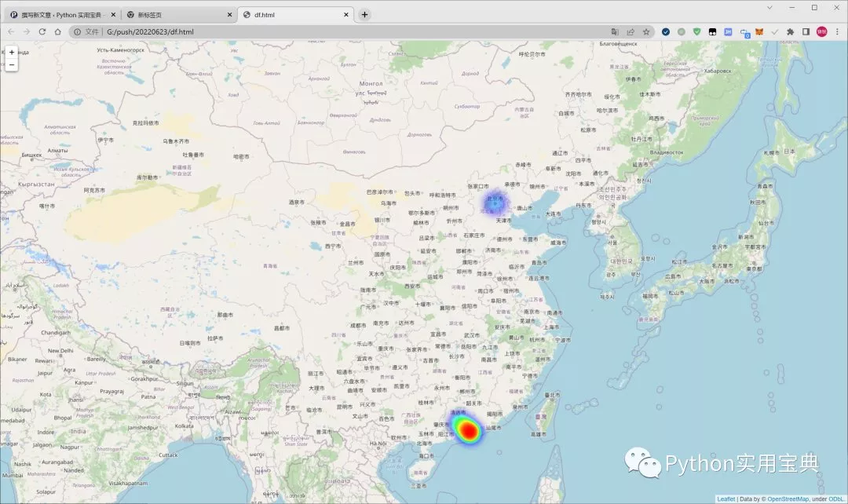
Task: Open the Chrome profile avatar
Action: tap(821, 32)
